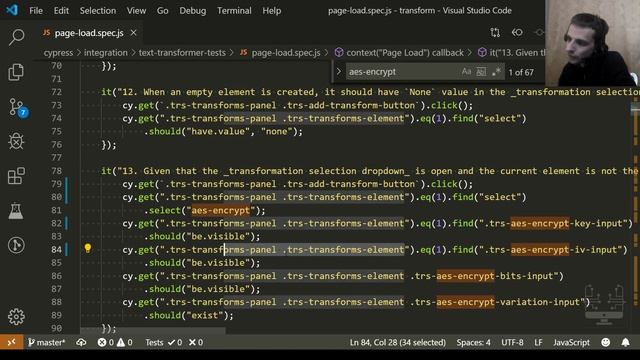
Task: Click "1 of 67" match count
Action: click(521, 72)
